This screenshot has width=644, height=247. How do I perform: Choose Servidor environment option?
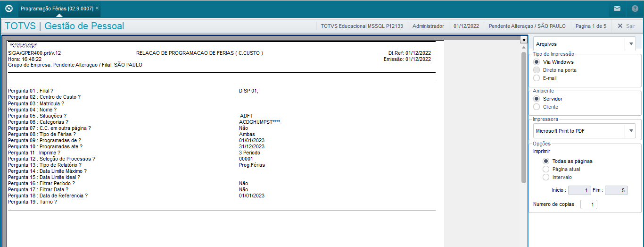tap(537, 99)
